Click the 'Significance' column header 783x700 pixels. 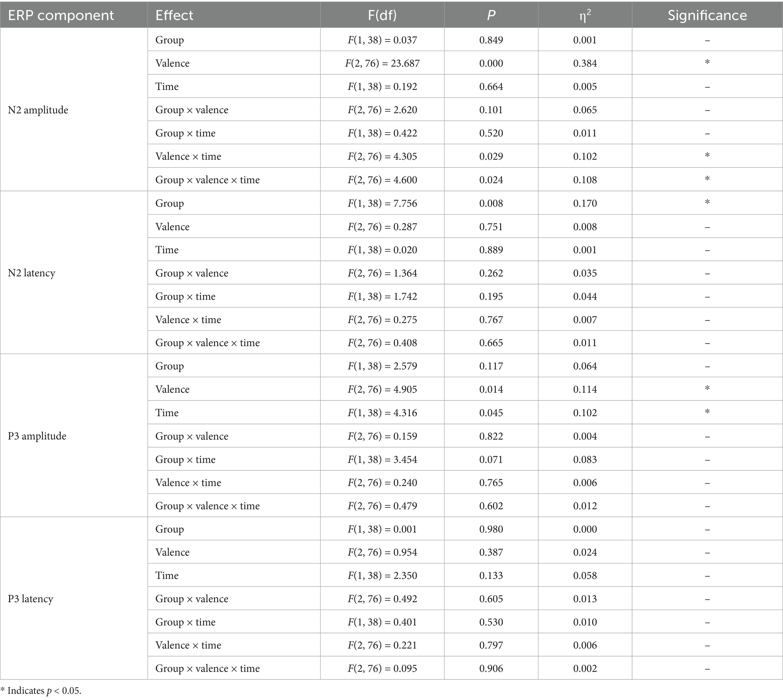707,16
